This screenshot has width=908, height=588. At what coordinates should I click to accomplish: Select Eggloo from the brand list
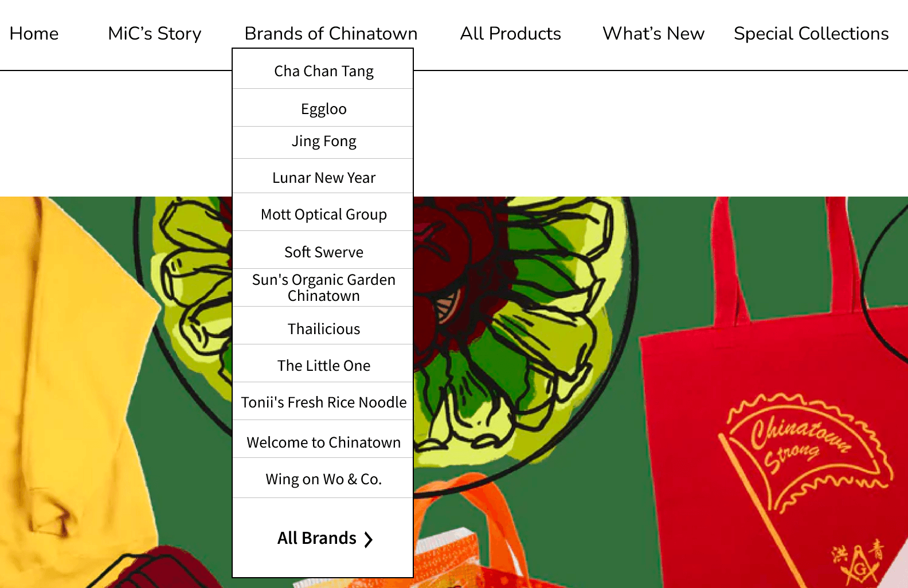[x=323, y=108]
